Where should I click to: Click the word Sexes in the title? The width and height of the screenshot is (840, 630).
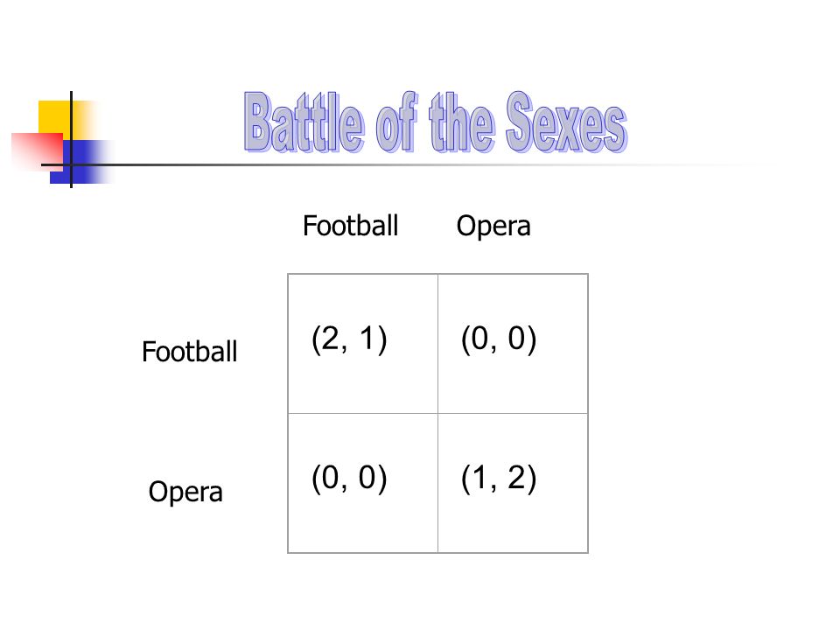click(566, 122)
